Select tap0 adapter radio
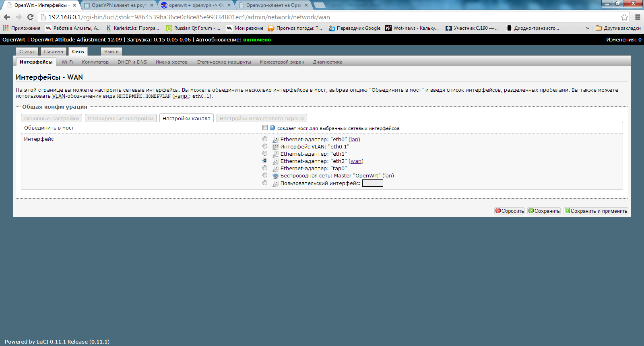644x346 pixels. (265, 168)
